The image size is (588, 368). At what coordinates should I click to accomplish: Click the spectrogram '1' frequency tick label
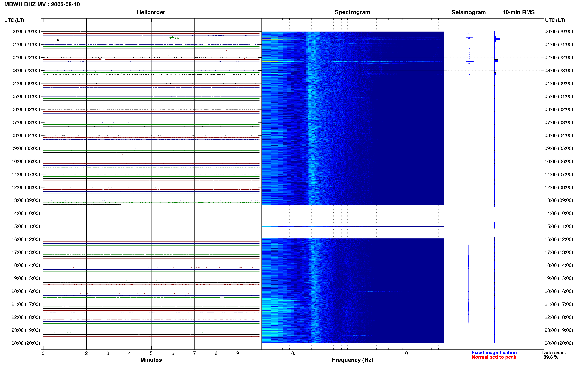click(350, 353)
